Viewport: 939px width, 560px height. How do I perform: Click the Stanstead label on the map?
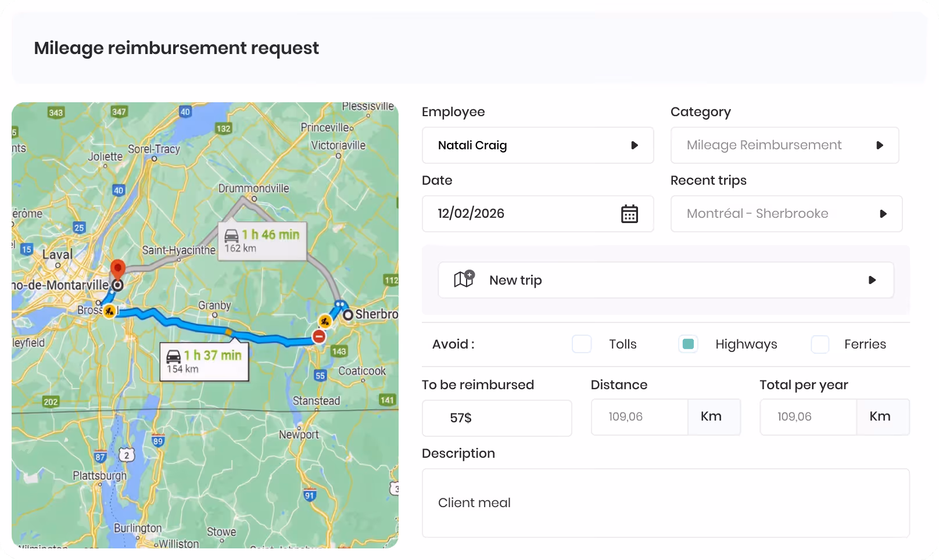(x=316, y=401)
